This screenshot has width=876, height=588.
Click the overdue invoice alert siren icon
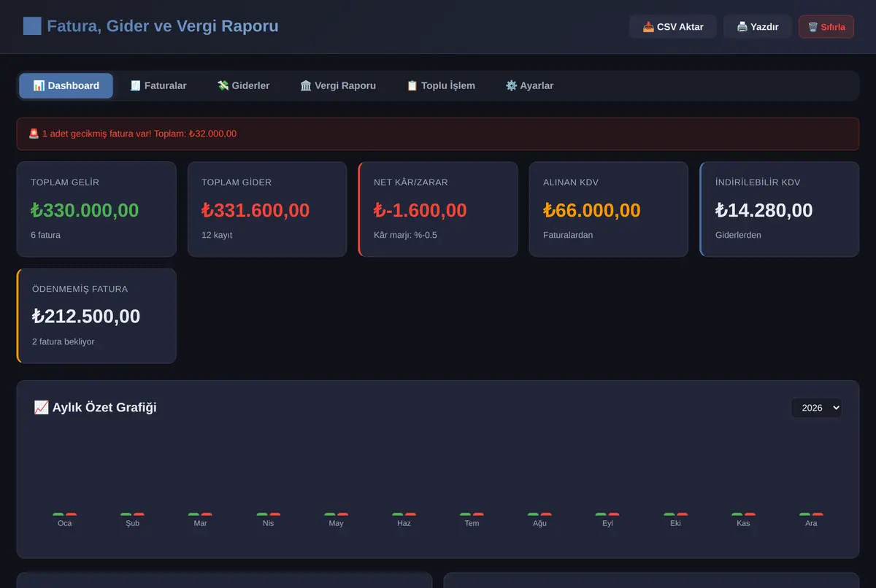[x=34, y=134]
